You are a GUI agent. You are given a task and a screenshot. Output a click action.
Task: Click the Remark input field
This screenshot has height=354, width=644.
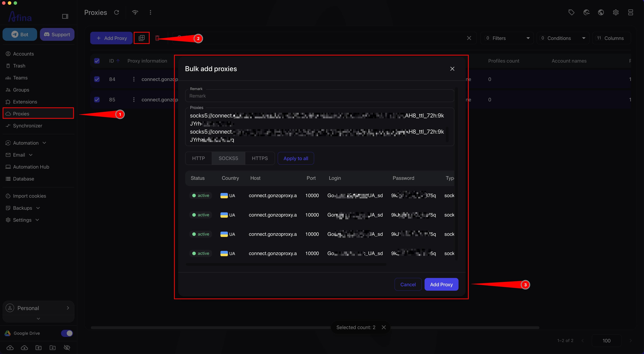click(319, 96)
